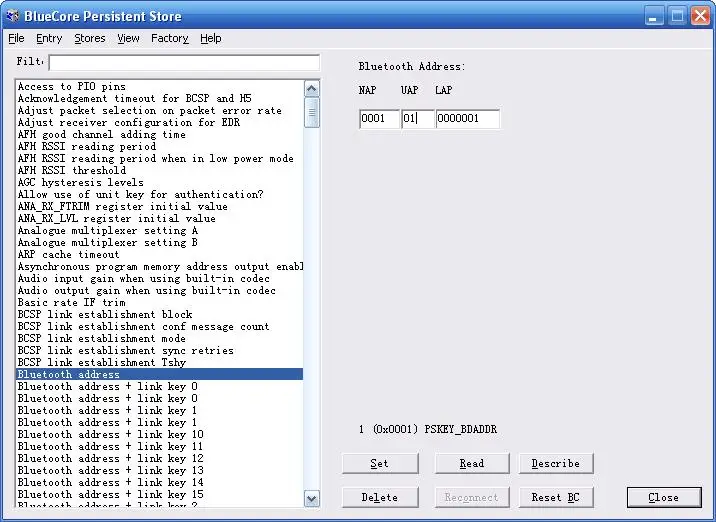This screenshot has width=716, height=522.
Task: Select 'Basic rate IF trim' entry
Action: [x=159, y=302]
